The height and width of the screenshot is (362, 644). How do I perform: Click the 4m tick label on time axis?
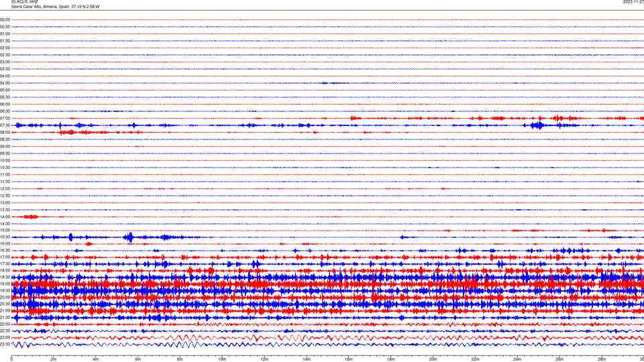[x=96, y=359]
